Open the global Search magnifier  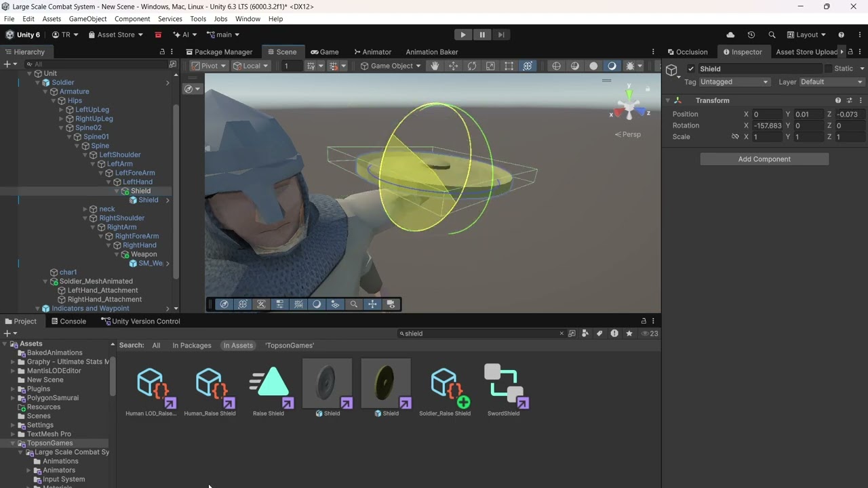click(772, 35)
